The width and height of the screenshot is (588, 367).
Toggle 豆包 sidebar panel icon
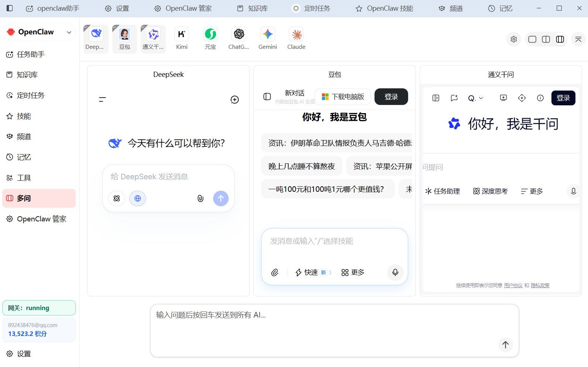pyautogui.click(x=267, y=96)
